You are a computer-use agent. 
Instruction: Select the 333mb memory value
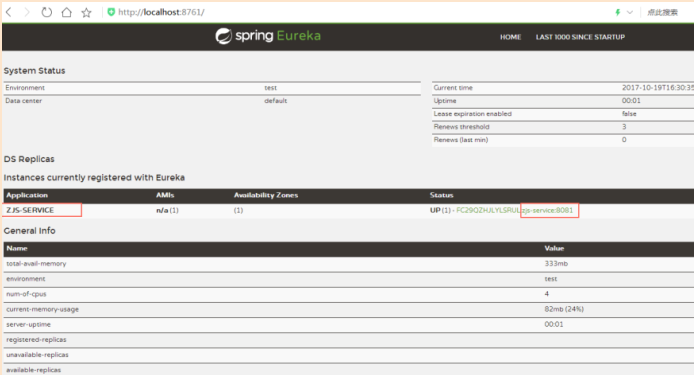click(x=556, y=263)
